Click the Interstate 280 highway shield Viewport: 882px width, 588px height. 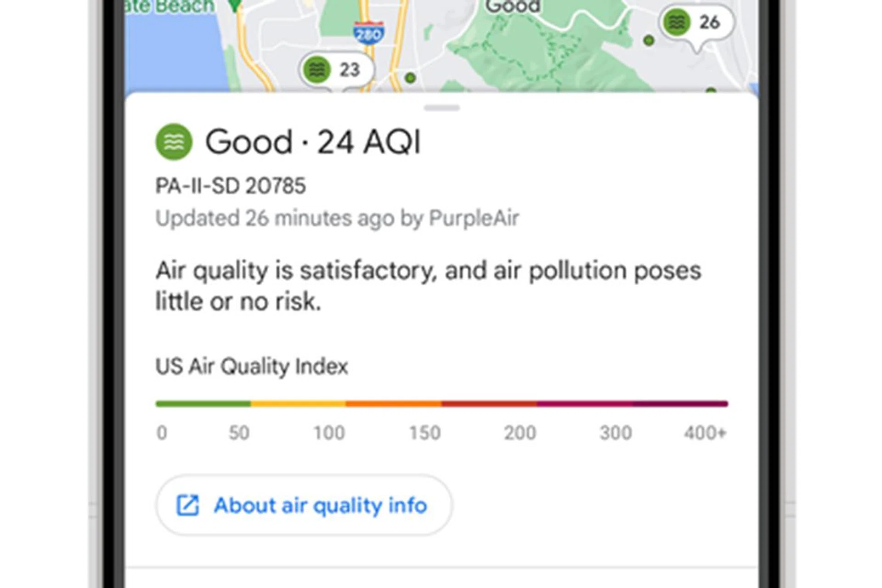(x=368, y=33)
